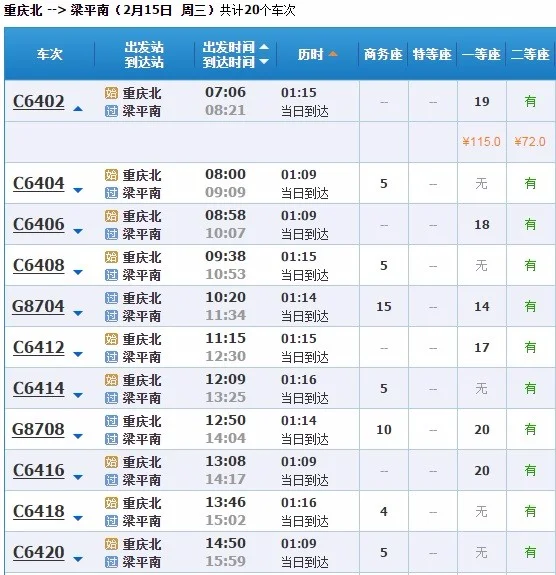Click pass-through 过 icon beside C6406 梁平南
This screenshot has height=575, width=556.
click(x=111, y=234)
